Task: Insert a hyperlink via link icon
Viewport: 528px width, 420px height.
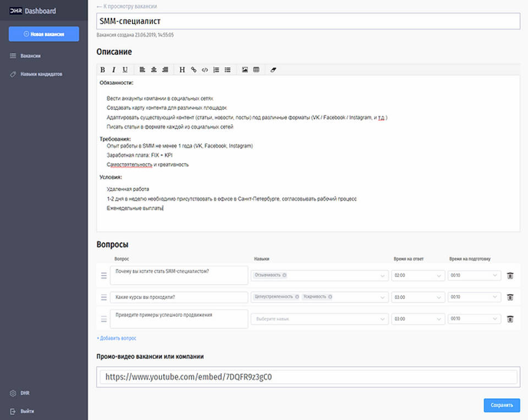Action: tap(194, 70)
